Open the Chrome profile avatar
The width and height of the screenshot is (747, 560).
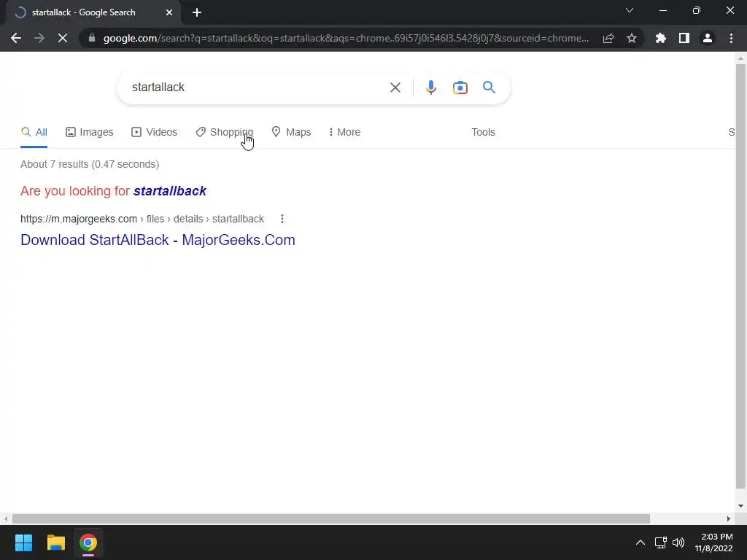tap(708, 38)
